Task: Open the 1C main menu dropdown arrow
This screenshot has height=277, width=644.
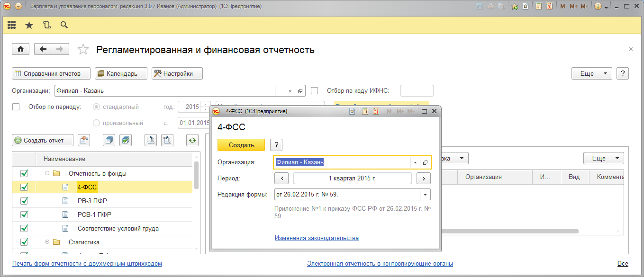Action: pyautogui.click(x=18, y=7)
